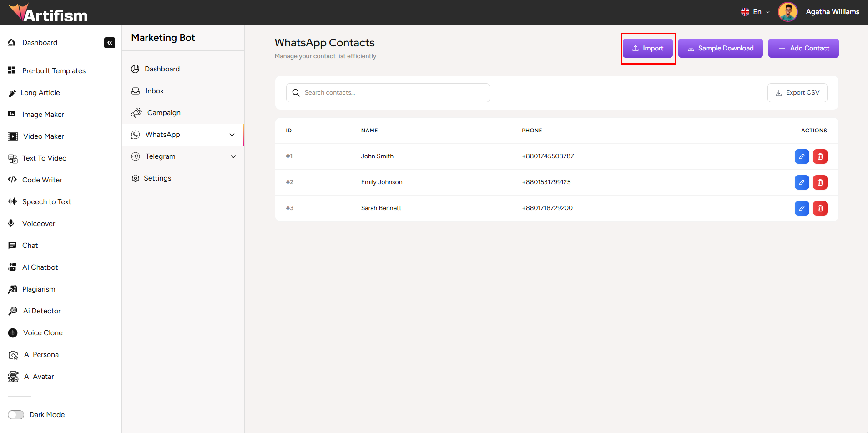Click inside the search contacts field
This screenshot has width=868, height=433.
pyautogui.click(x=388, y=92)
